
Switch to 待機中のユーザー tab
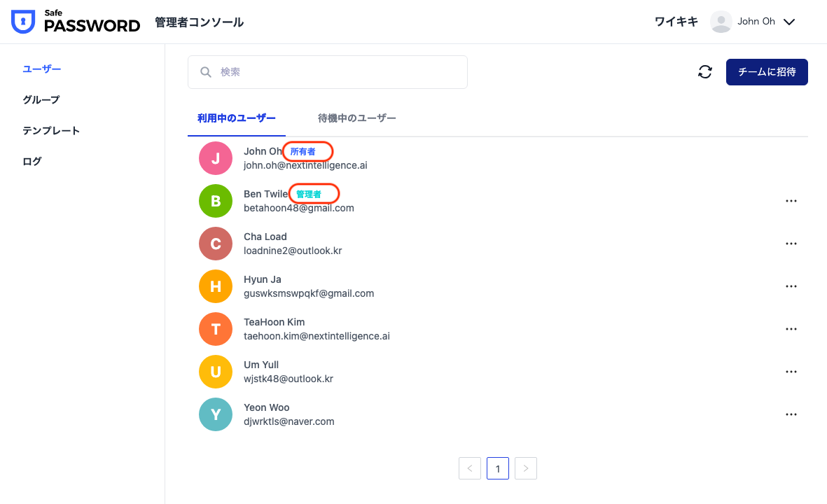tap(357, 118)
